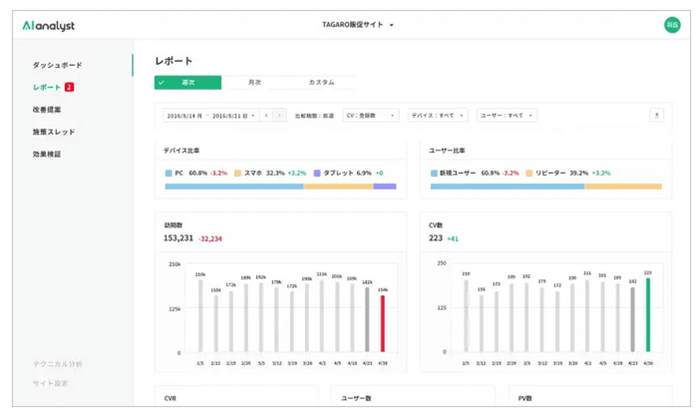Screen dimensions: 700x418
Task: Click the 210k bar at 2/5 in visits chart
Action: coord(200,316)
